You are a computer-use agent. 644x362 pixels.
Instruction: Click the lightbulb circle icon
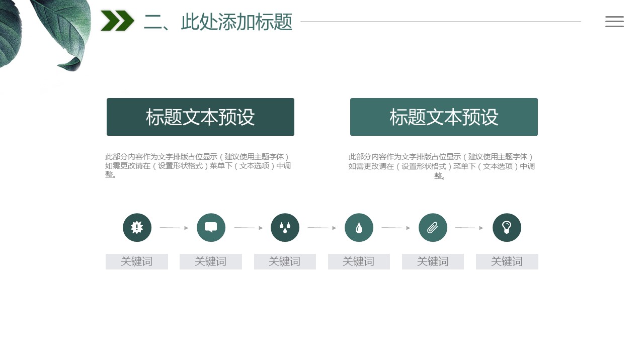coord(507,228)
